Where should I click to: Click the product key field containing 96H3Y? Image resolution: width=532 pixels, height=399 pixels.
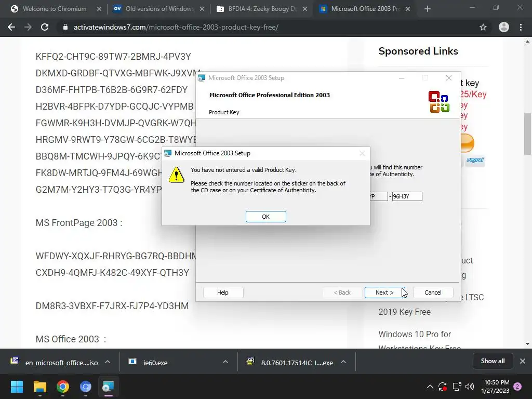(407, 196)
